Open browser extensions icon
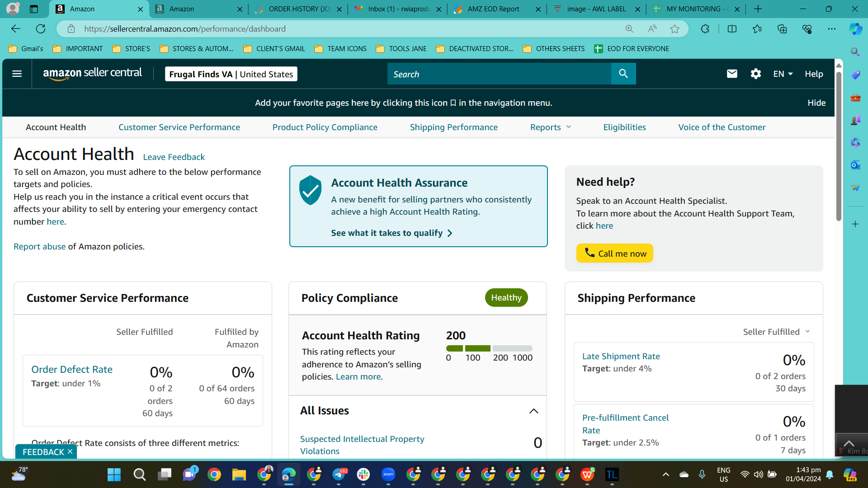 coord(705,29)
